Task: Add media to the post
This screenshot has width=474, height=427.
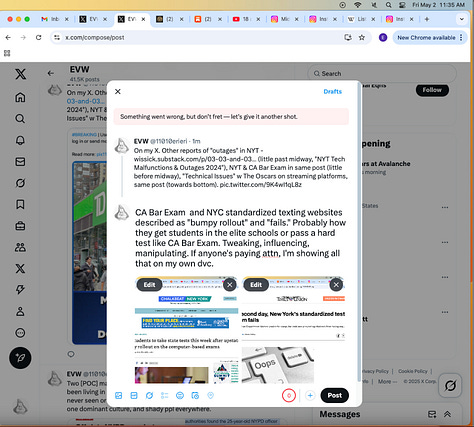Action: pos(118,396)
